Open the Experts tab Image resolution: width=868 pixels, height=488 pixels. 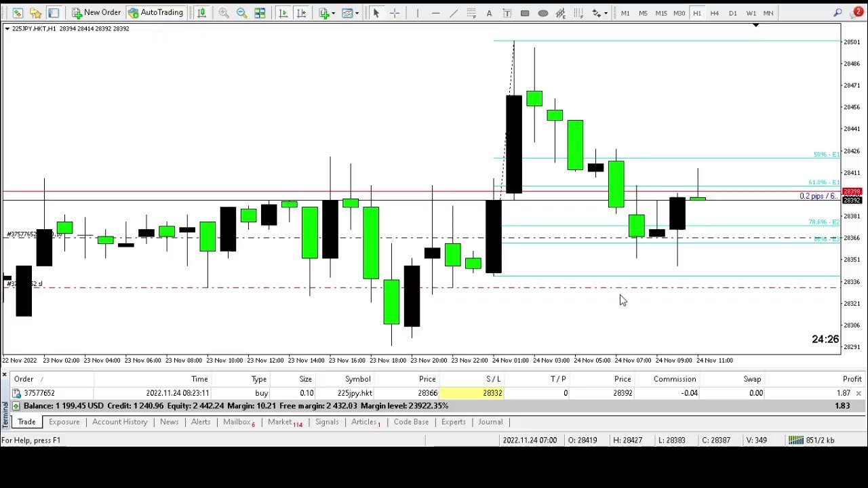pos(454,422)
